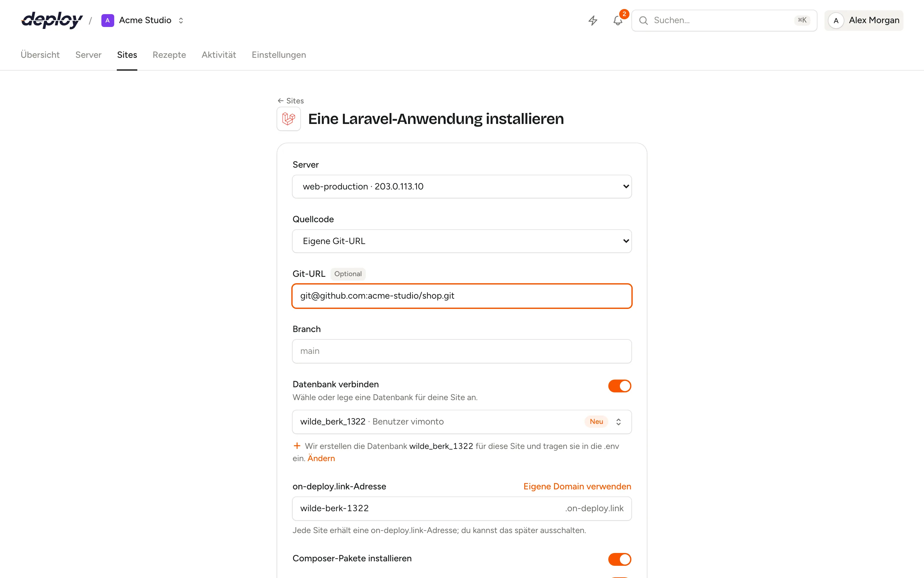Click the Alex Morgan avatar circle
The height and width of the screenshot is (578, 924).
point(836,20)
